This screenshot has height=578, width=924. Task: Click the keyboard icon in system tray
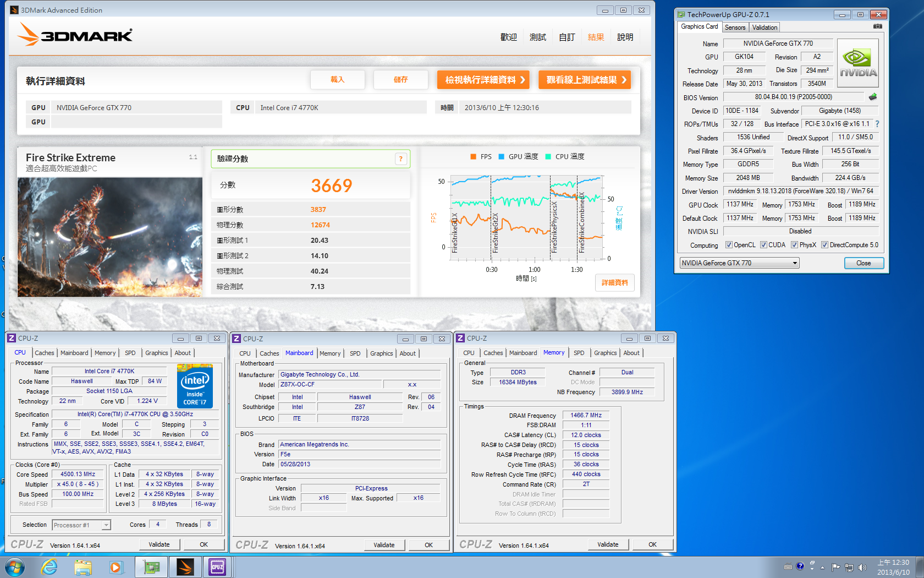pos(788,566)
